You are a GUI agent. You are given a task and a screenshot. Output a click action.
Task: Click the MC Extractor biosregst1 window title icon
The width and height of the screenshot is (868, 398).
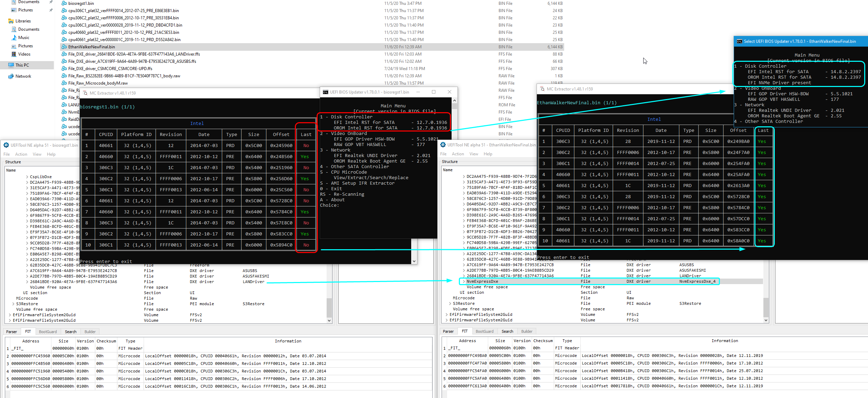pyautogui.click(x=85, y=93)
